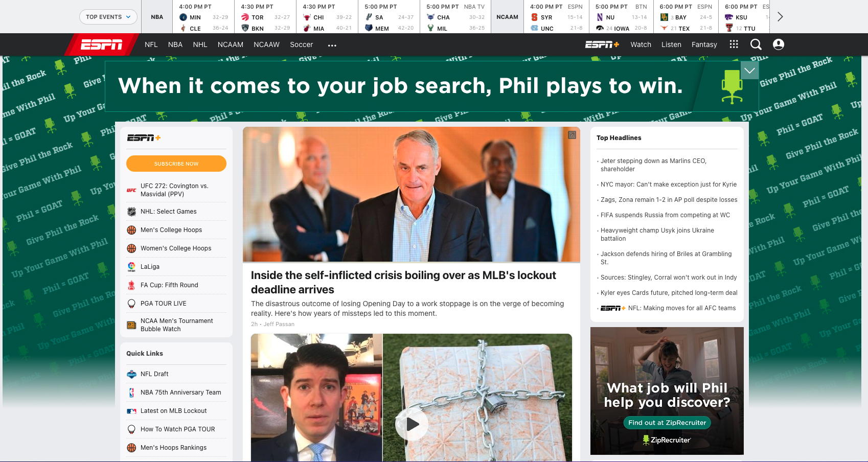Show next games with scoreboard arrow
Screen dimensions: 868x462
[x=780, y=17]
